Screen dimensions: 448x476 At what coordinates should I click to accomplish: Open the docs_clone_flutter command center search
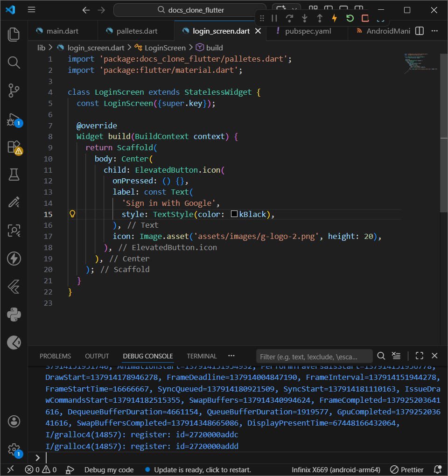tap(190, 10)
